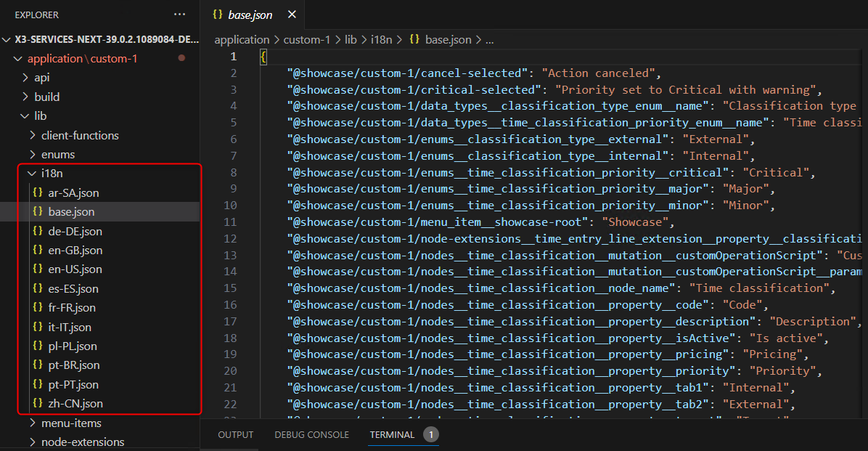Click JSON icon beside en-US.json

click(x=38, y=269)
